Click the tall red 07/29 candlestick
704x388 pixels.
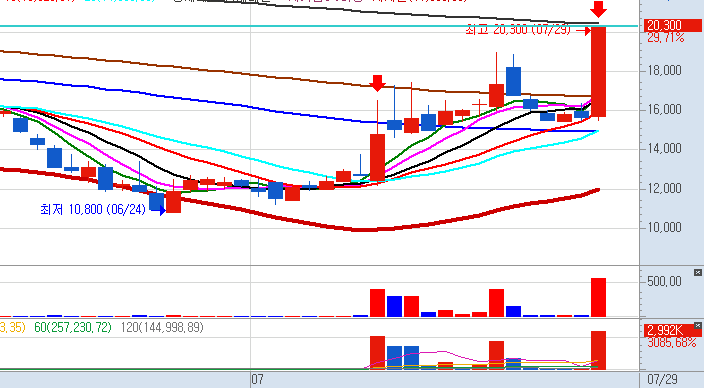click(x=598, y=72)
